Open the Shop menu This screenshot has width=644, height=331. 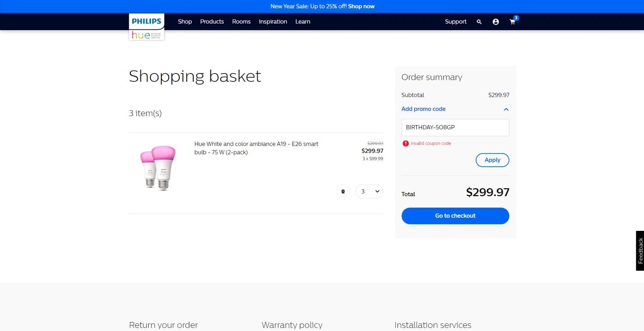pos(185,21)
